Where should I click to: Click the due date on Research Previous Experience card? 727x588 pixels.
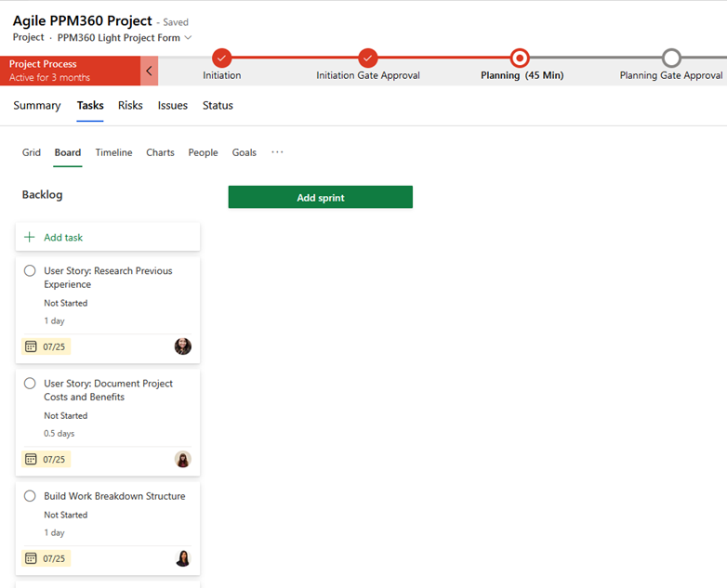coord(46,346)
